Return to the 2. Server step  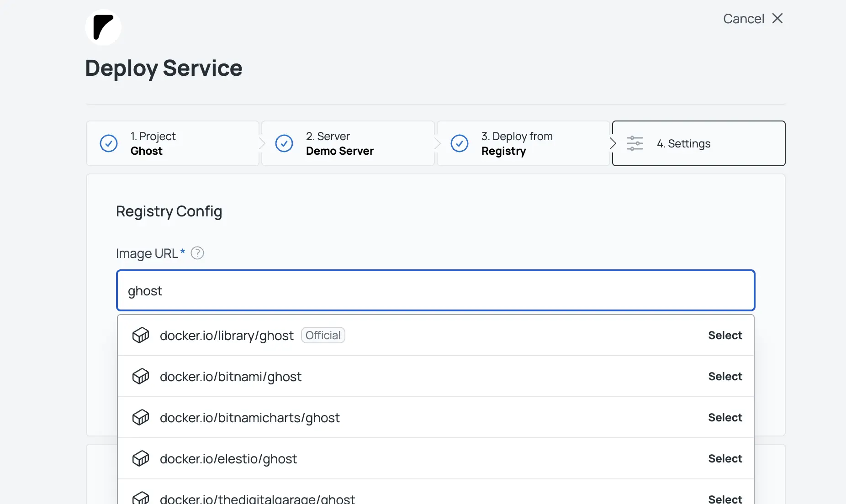(348, 143)
